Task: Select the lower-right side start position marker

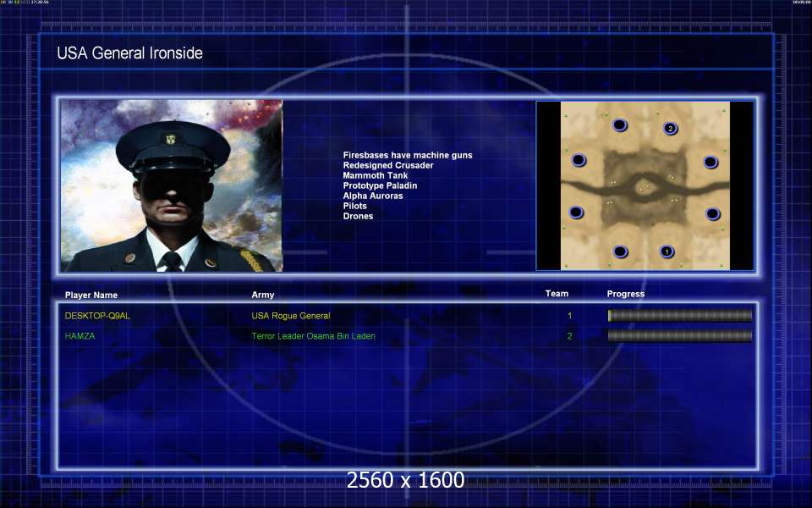Action: click(712, 213)
